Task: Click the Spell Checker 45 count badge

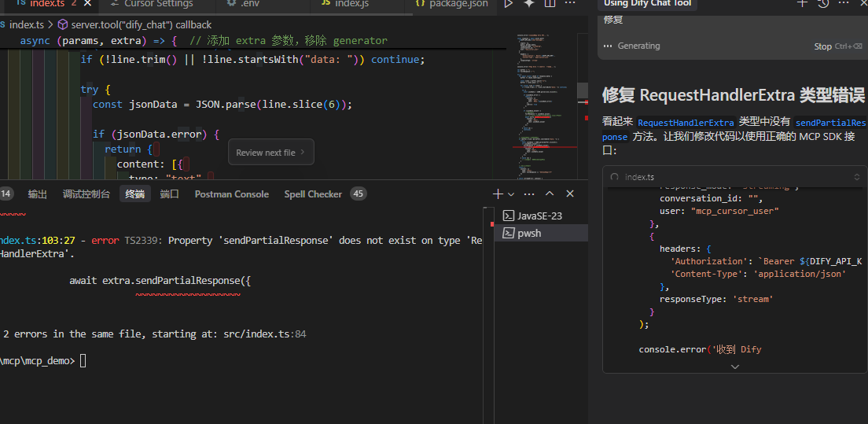Action: click(359, 194)
